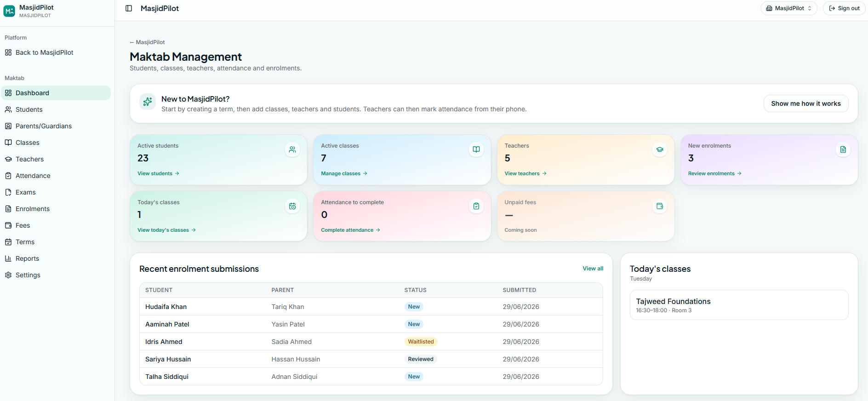Go to Students in the sidebar
Screen dimensions: 868x401
click(x=55, y=109)
